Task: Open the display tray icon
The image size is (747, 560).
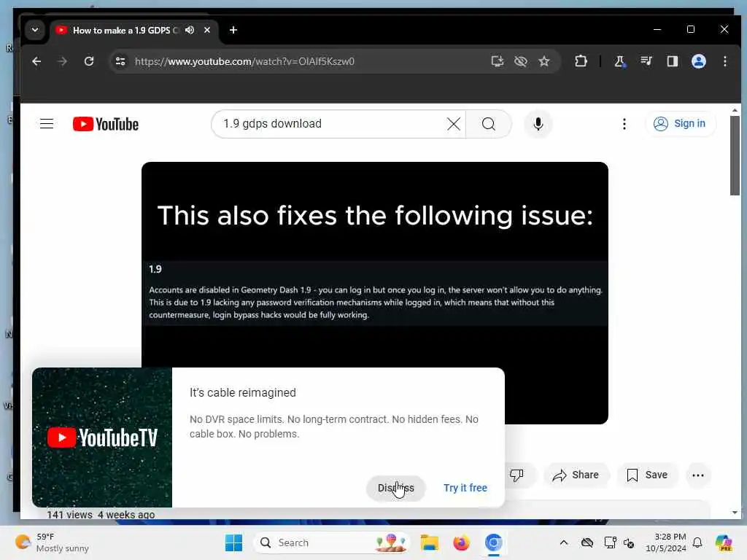Action: pyautogui.click(x=610, y=542)
